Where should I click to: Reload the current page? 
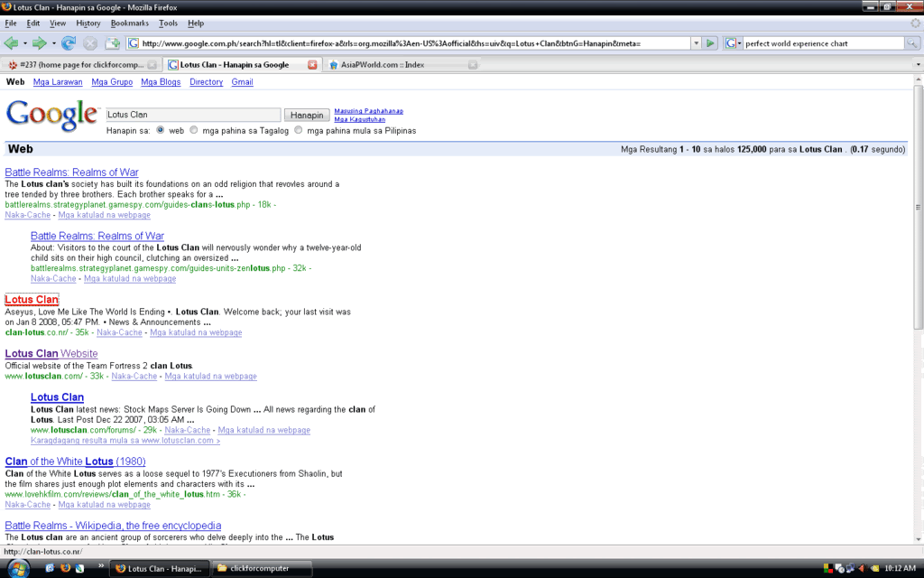point(69,43)
